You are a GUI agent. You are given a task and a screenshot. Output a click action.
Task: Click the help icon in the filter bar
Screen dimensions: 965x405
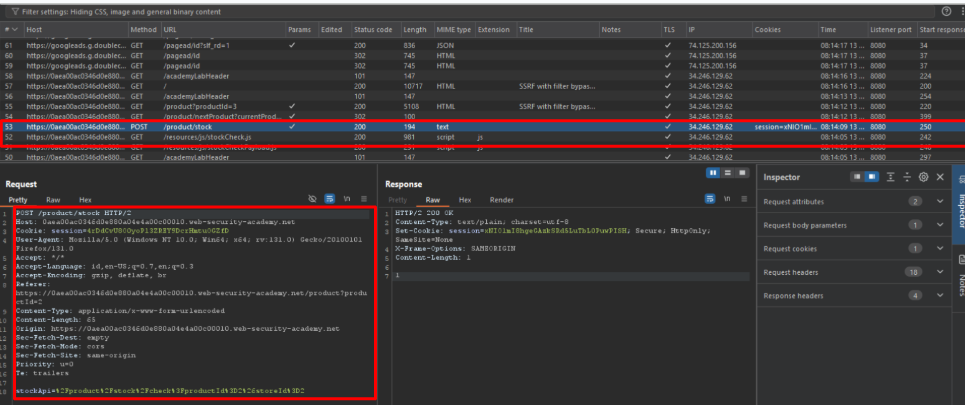click(x=946, y=11)
